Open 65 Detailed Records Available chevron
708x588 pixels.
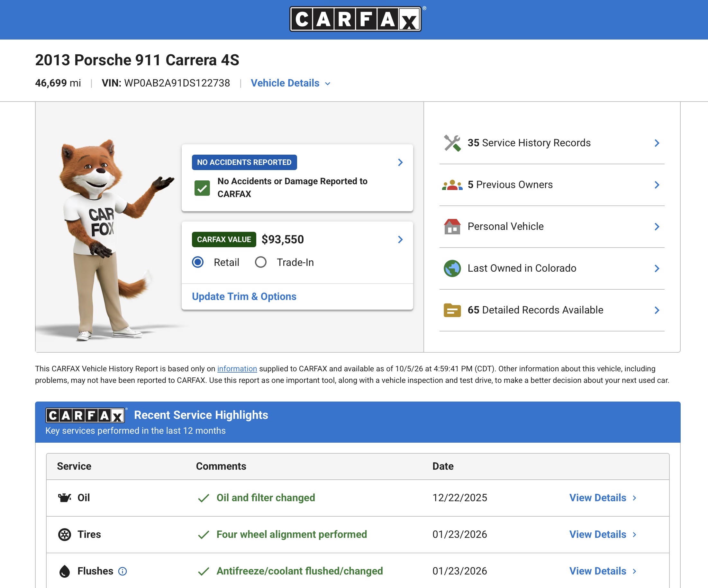657,310
